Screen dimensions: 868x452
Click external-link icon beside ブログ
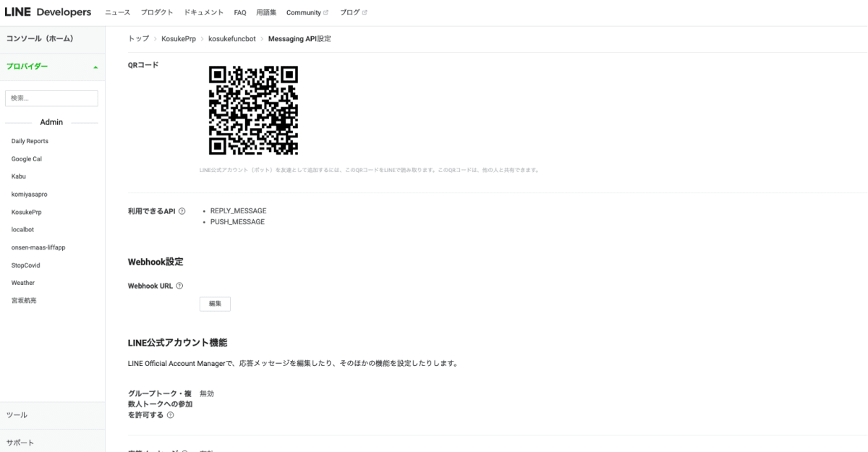(364, 13)
